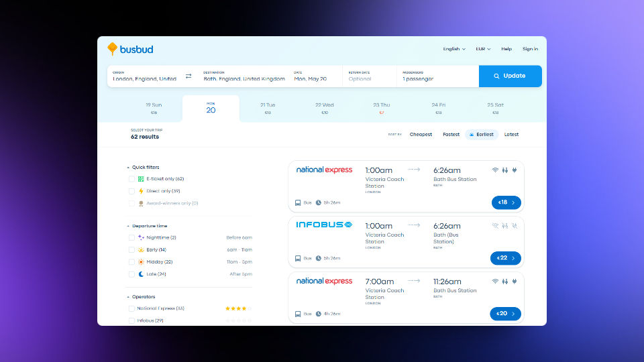This screenshot has width=644, height=362.
Task: Enable the Direct only checkbox
Action: point(131,191)
